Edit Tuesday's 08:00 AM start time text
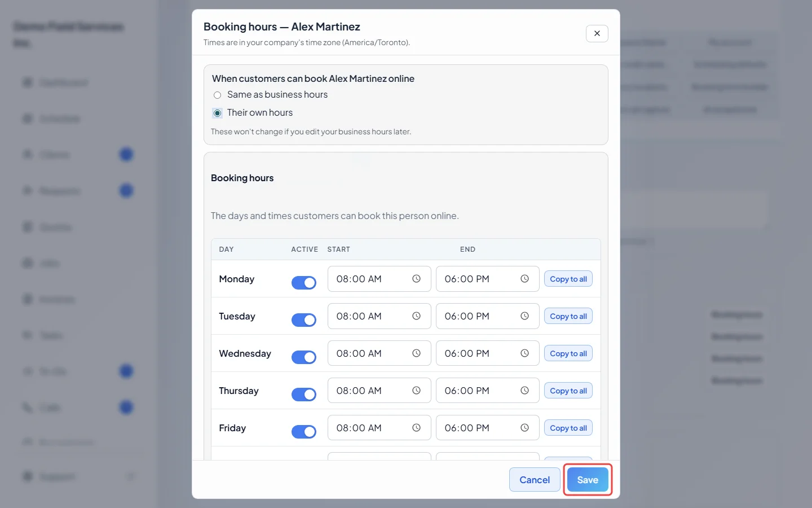 tap(359, 316)
